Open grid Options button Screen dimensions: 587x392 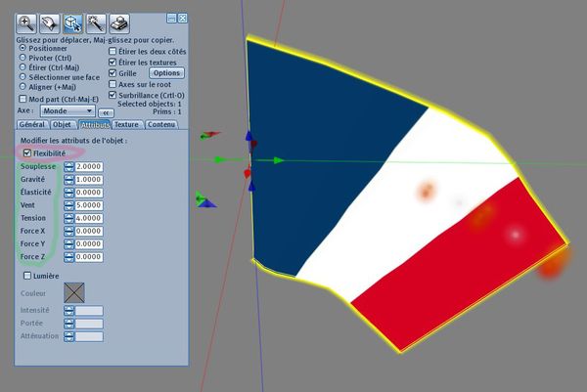(x=166, y=73)
